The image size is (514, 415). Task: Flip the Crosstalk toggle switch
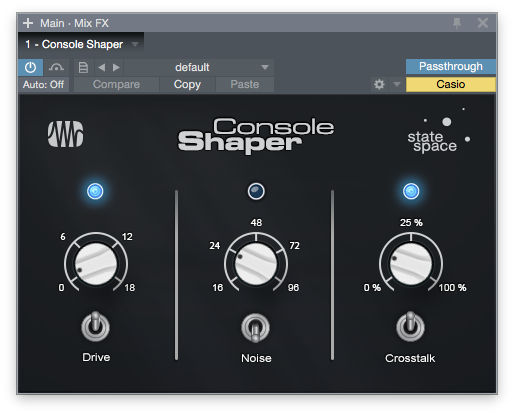pyautogui.click(x=410, y=327)
